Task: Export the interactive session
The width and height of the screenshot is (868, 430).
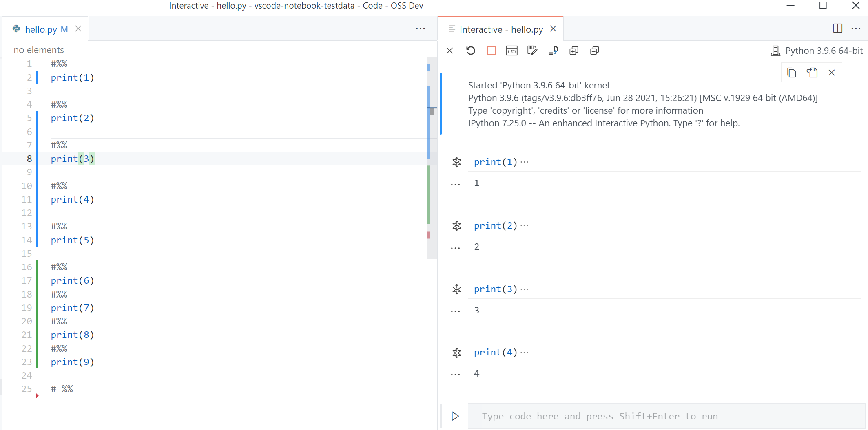Action: pyautogui.click(x=554, y=51)
